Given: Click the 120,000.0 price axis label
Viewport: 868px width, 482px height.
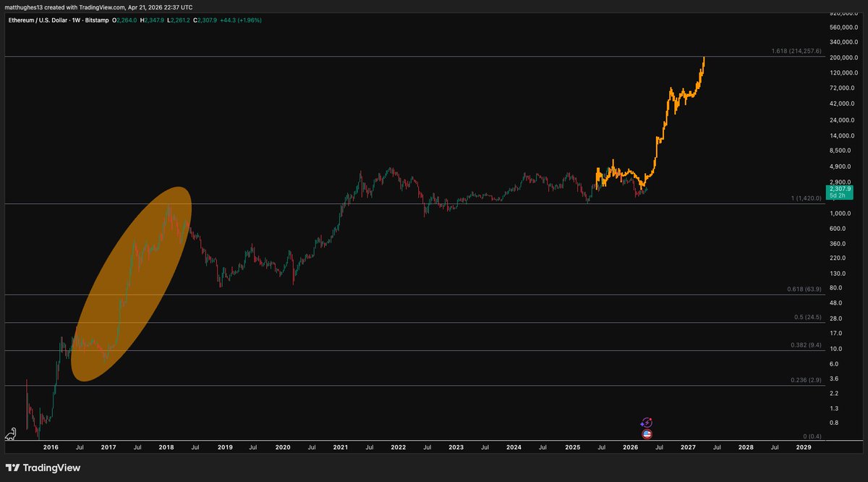Looking at the screenshot, I should (x=843, y=73).
